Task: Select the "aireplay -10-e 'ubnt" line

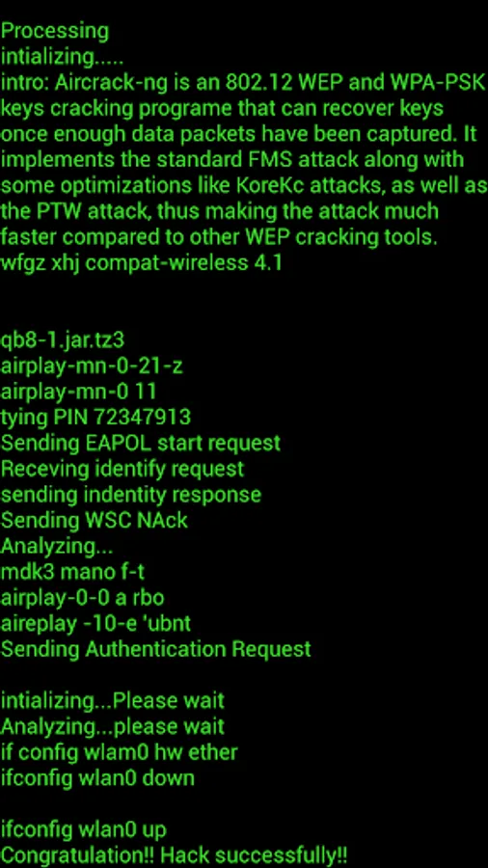Action: 95,623
